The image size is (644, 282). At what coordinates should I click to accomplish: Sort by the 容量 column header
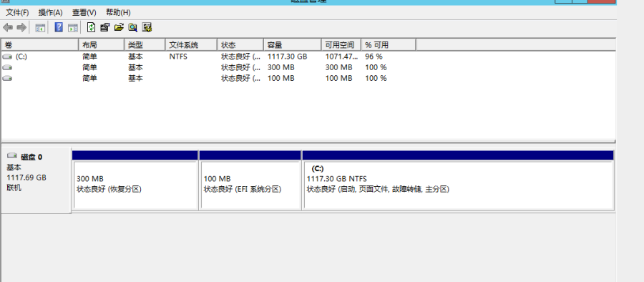(x=292, y=45)
